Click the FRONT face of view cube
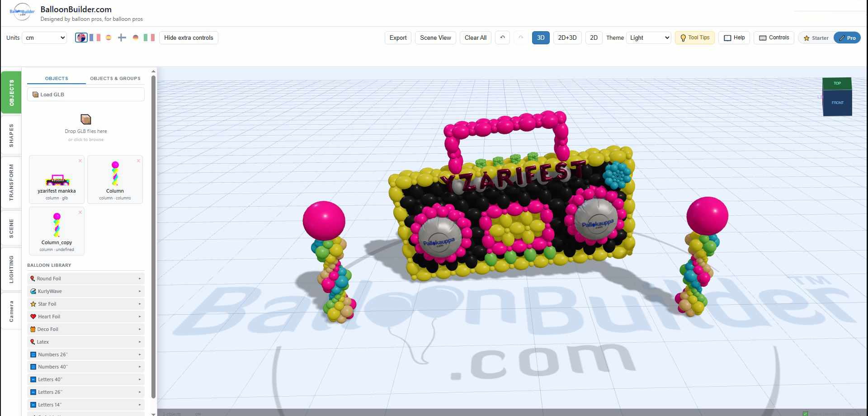Screen dimensions: 868x416 click(x=837, y=103)
